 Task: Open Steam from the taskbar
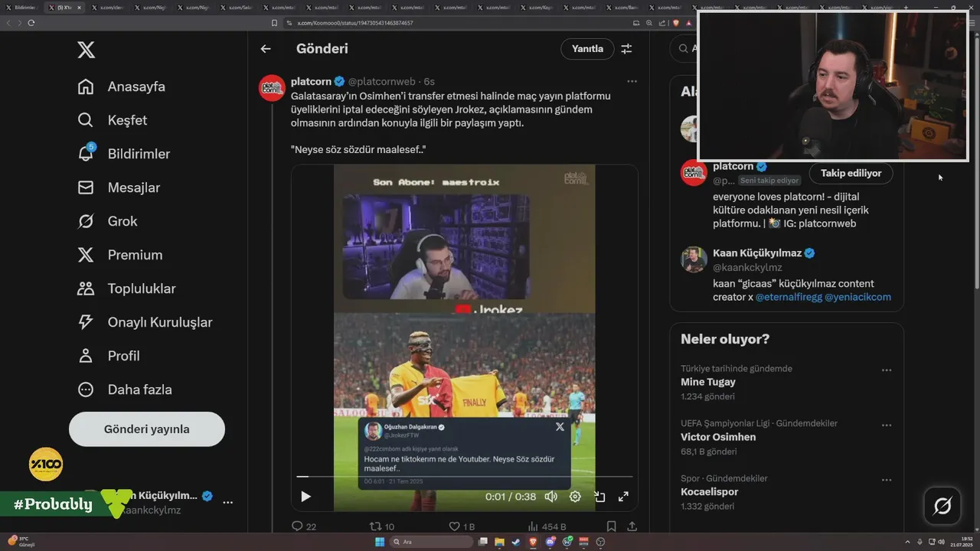coord(516,542)
